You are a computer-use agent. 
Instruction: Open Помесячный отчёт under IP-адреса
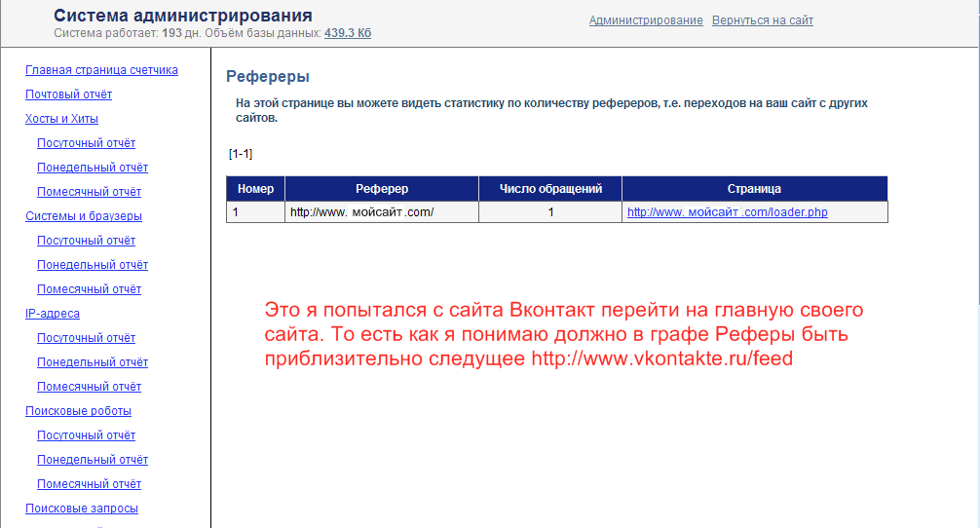[x=89, y=387]
